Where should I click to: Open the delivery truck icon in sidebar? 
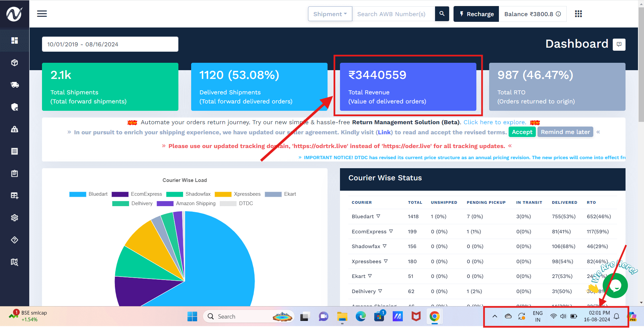point(14,85)
